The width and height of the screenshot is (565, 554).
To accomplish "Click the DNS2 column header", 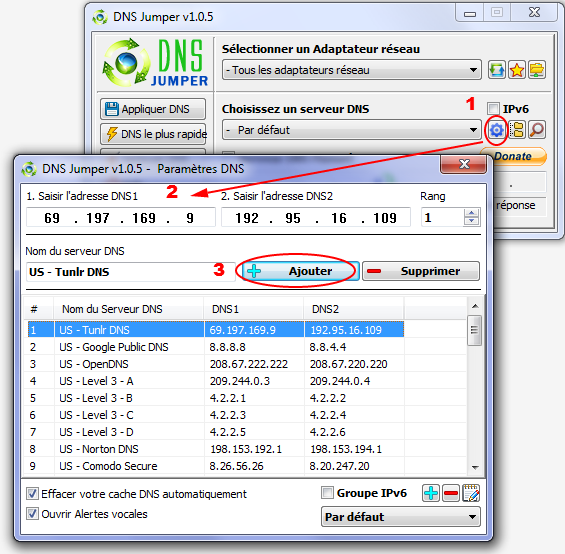I will click(x=354, y=309).
